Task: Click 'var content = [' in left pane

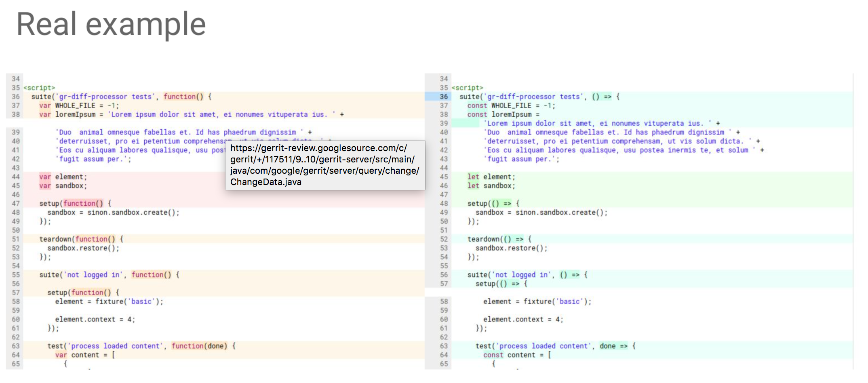Action: click(85, 355)
